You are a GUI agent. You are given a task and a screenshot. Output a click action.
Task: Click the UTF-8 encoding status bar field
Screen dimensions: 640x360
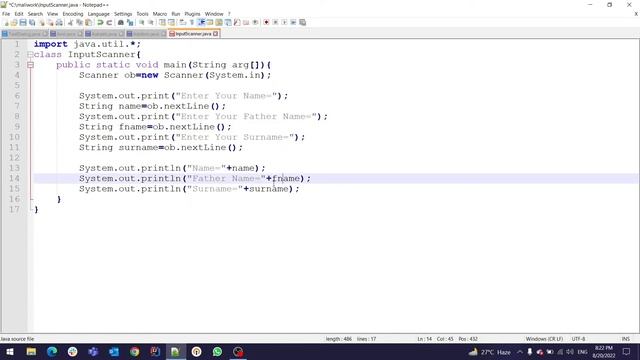[578, 339]
